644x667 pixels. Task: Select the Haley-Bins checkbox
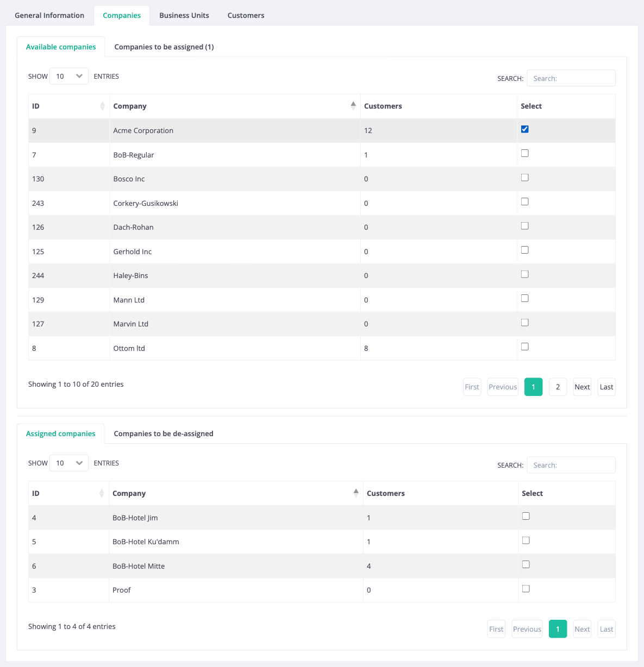click(524, 274)
